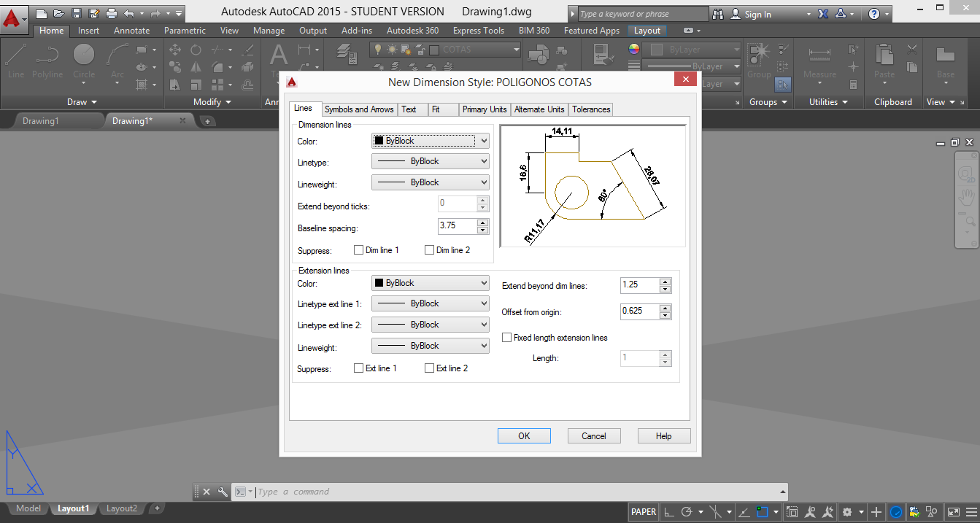
Task: Click the command line input field
Action: (514, 492)
